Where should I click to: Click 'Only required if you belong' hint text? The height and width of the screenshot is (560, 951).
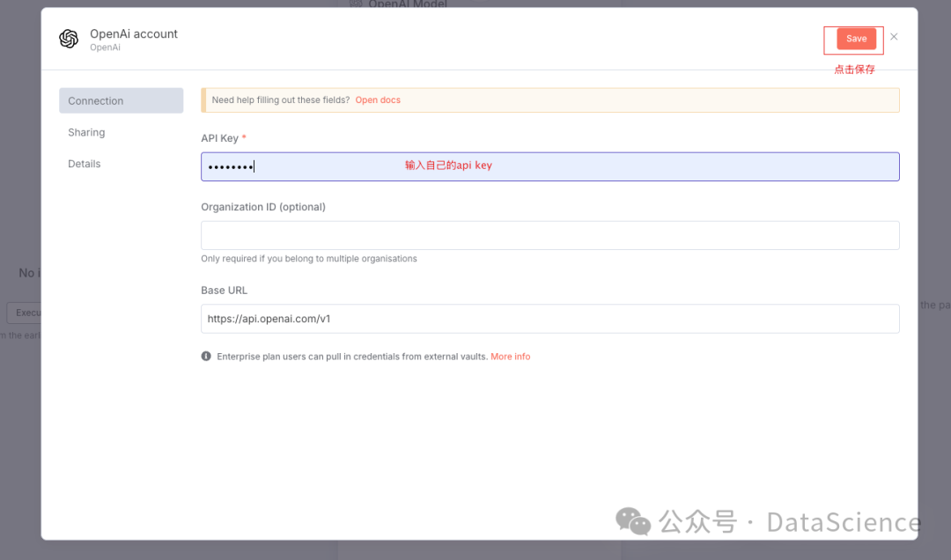coord(309,259)
